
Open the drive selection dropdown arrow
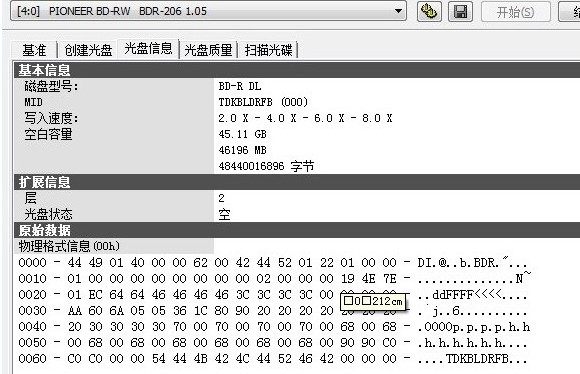tap(398, 11)
